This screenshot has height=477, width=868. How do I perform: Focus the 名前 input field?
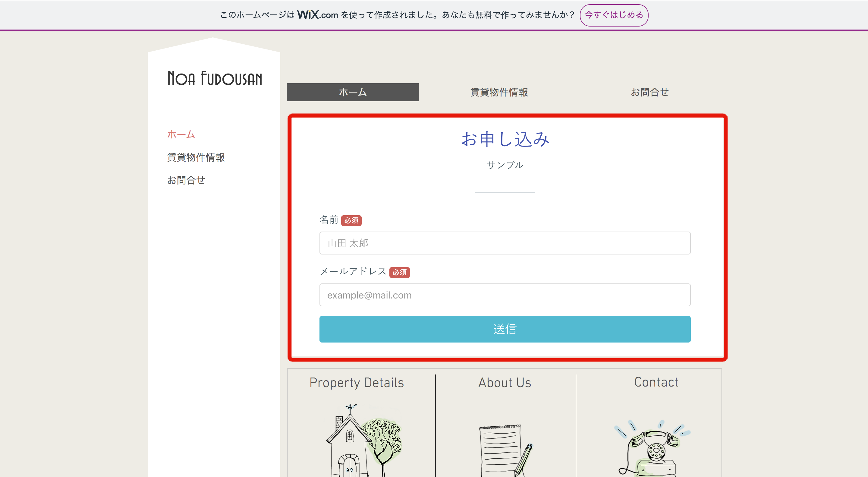[505, 243]
